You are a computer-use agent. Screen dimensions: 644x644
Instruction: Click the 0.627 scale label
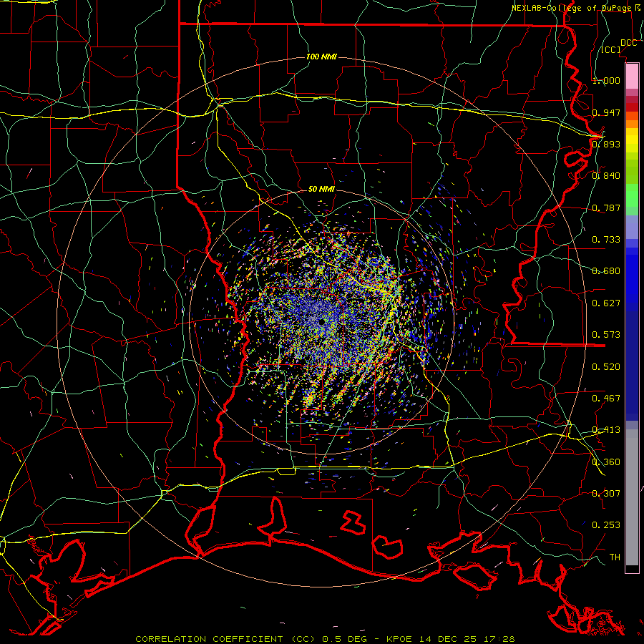(606, 303)
